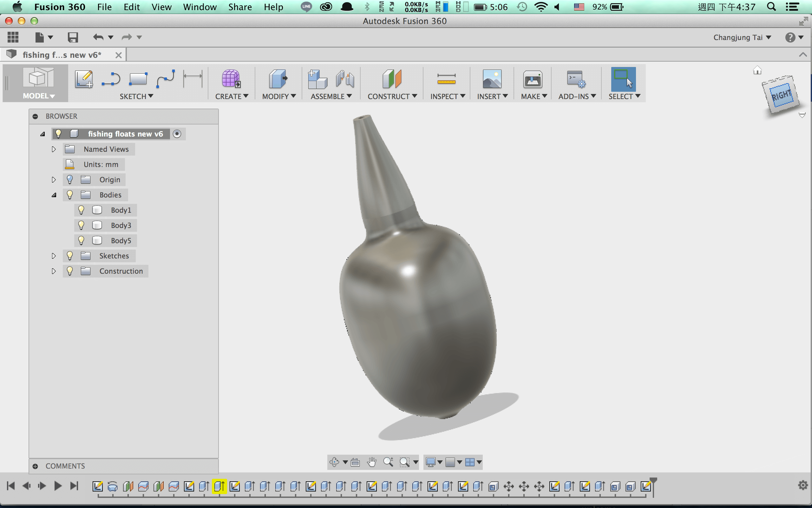Image resolution: width=812 pixels, height=508 pixels.
Task: Select the Create Sketch tool
Action: [x=83, y=79]
